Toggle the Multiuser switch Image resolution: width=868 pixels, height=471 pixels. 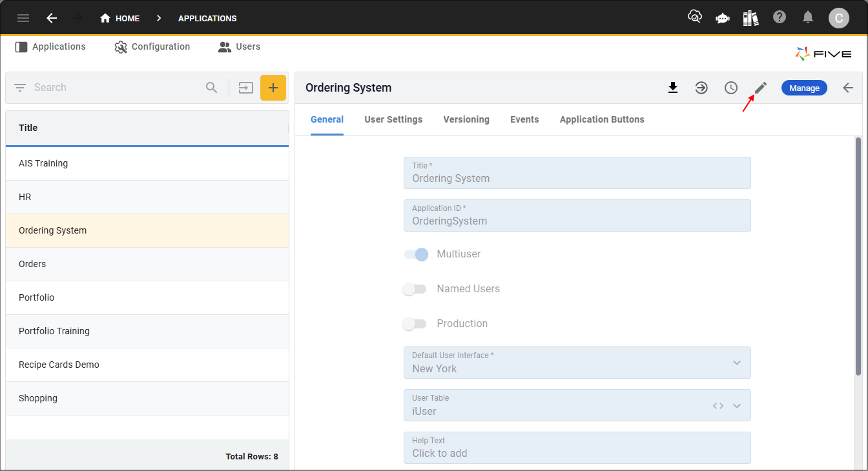click(416, 254)
